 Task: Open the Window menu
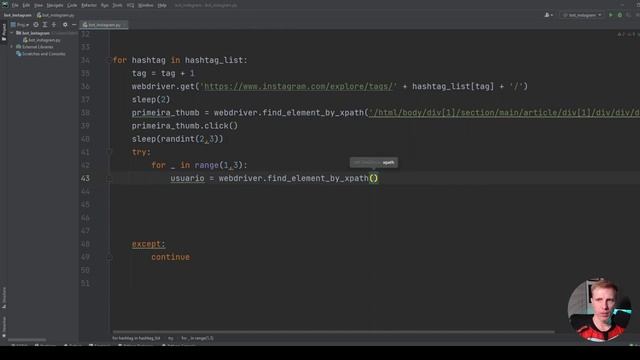click(x=146, y=5)
